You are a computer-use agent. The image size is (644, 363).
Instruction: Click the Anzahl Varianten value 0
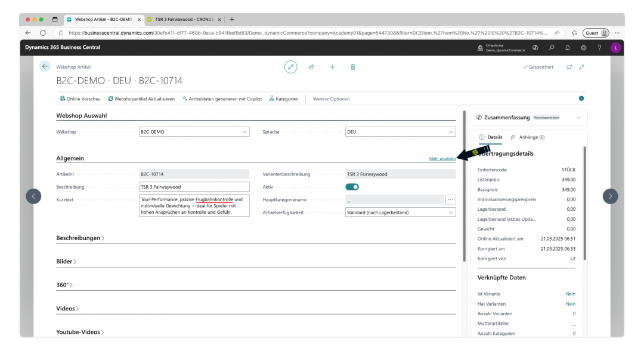pyautogui.click(x=574, y=313)
